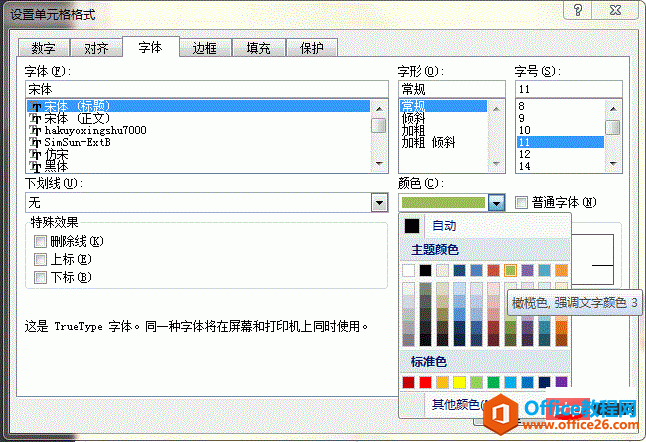Select the 字体 tab

tap(151, 47)
